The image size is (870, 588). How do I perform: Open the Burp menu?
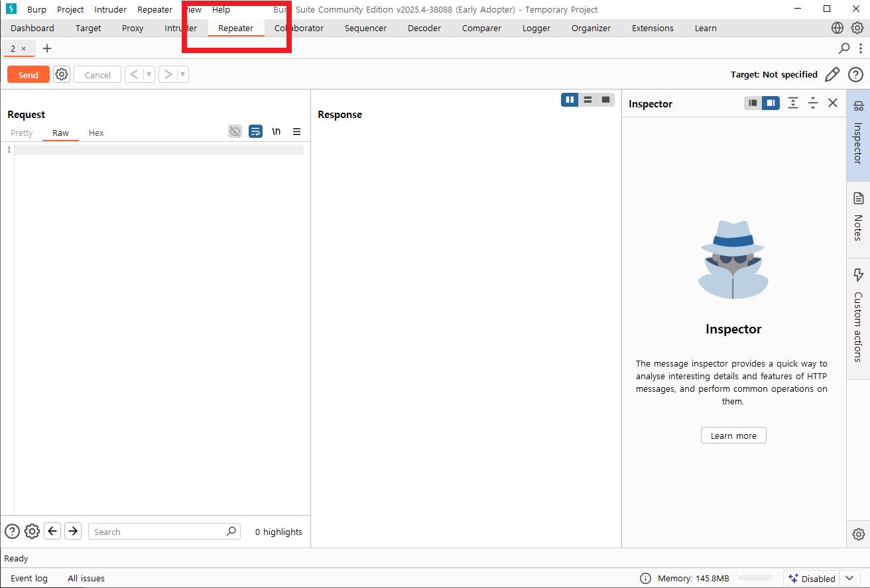click(36, 9)
